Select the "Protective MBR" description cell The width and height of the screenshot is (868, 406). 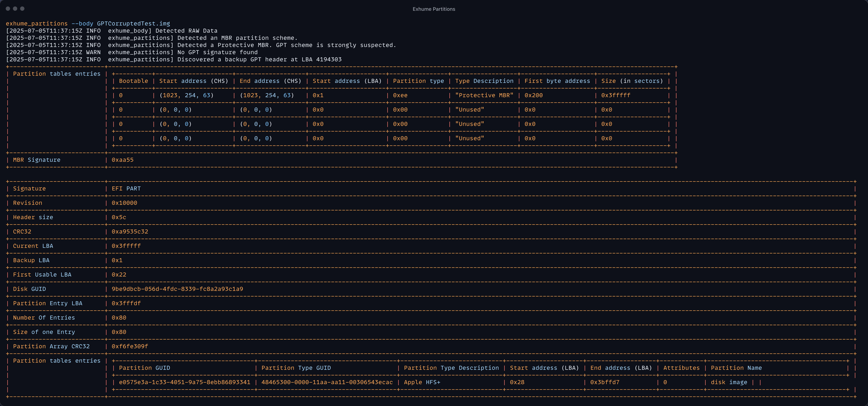[484, 95]
